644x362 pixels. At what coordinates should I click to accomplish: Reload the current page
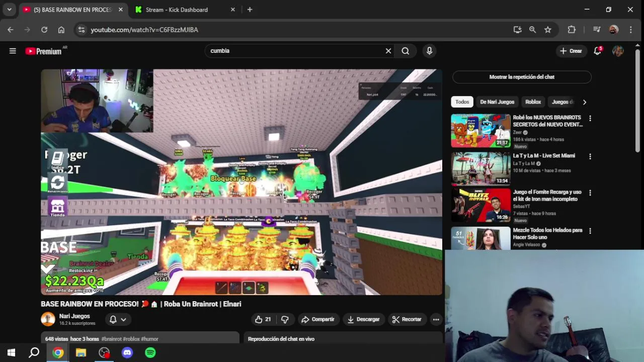pos(44,30)
